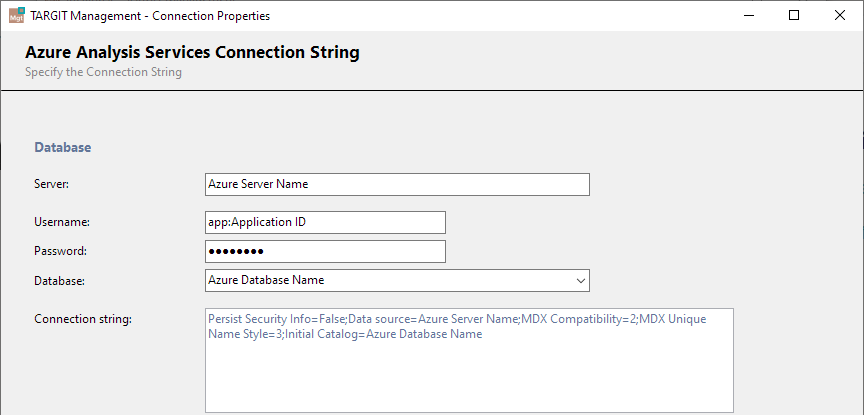Focus the masked Password field
Screen dimensions: 864x415
click(x=325, y=251)
